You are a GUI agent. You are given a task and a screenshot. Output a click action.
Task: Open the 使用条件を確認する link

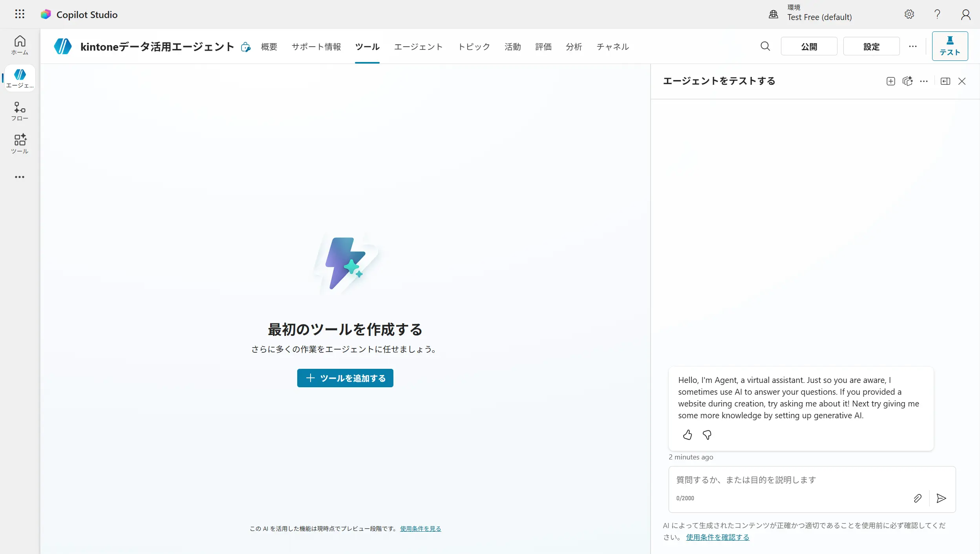(x=717, y=537)
